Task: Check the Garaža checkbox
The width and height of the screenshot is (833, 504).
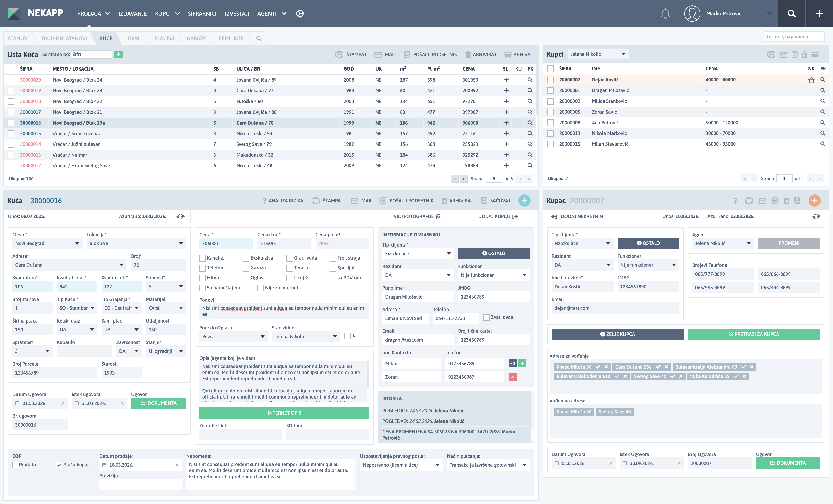Action: (246, 268)
